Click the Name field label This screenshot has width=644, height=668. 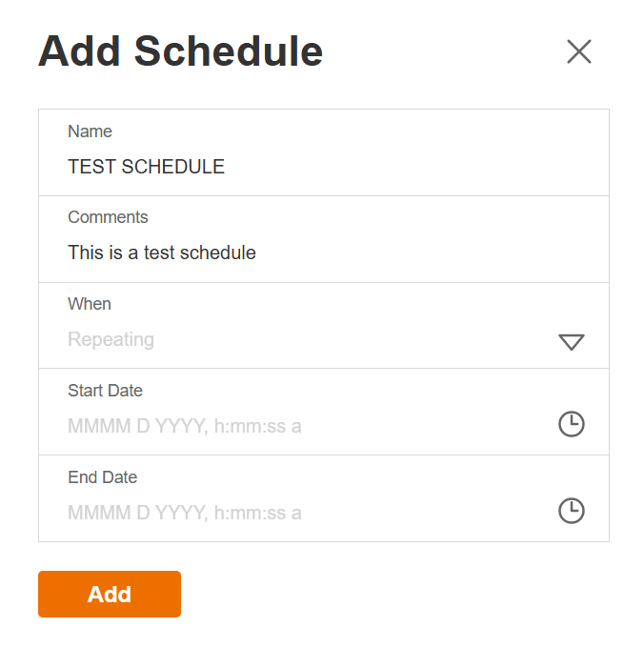point(90,132)
